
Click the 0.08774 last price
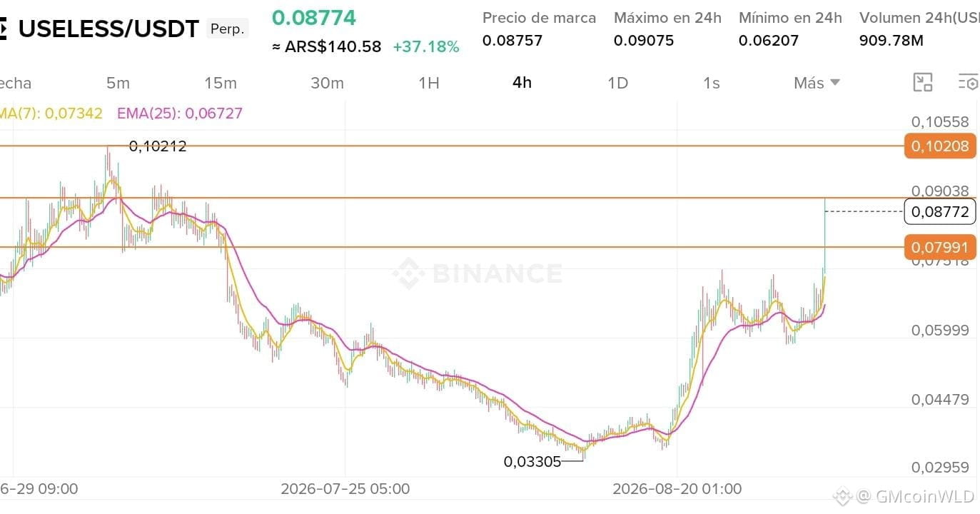(x=313, y=17)
